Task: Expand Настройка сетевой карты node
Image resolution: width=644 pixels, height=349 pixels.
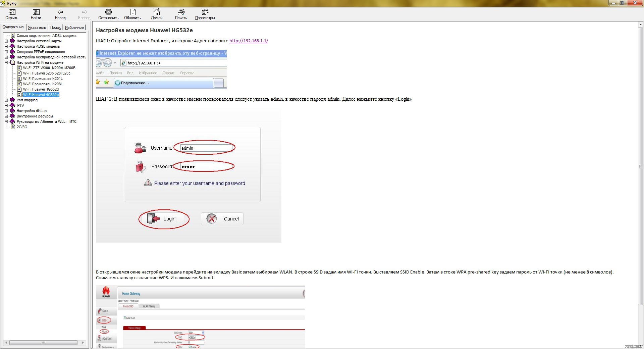Action: pos(6,41)
